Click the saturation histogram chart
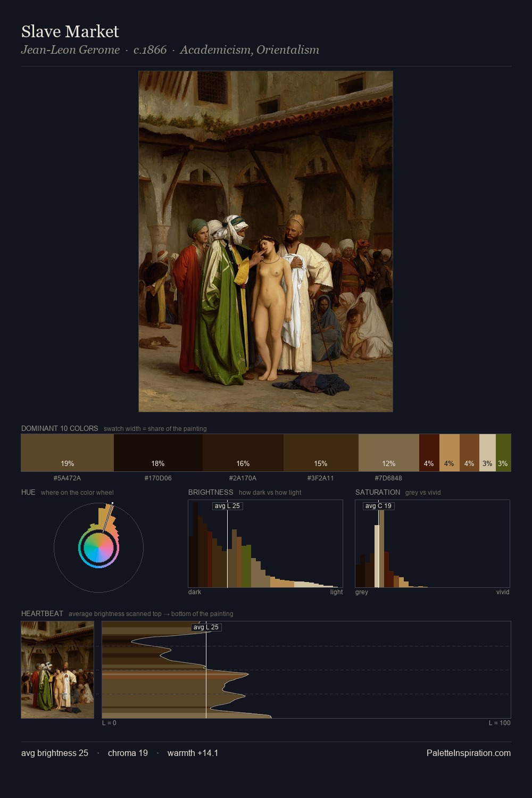This screenshot has width=532, height=798. 433,544
